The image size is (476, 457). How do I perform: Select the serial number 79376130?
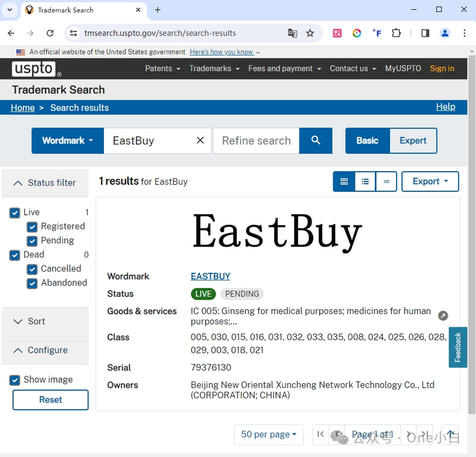[211, 368]
